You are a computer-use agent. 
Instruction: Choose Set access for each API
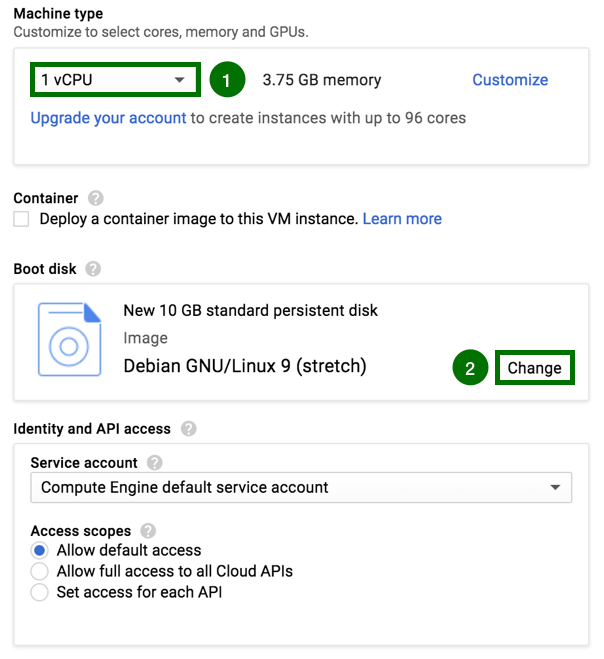coord(40,592)
